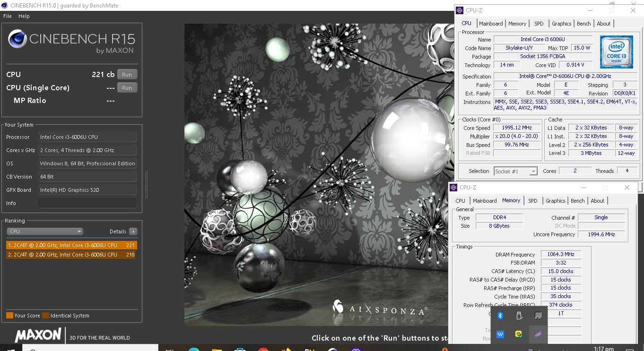Click the Bus Speed value 99.76 MHz

coord(517,145)
